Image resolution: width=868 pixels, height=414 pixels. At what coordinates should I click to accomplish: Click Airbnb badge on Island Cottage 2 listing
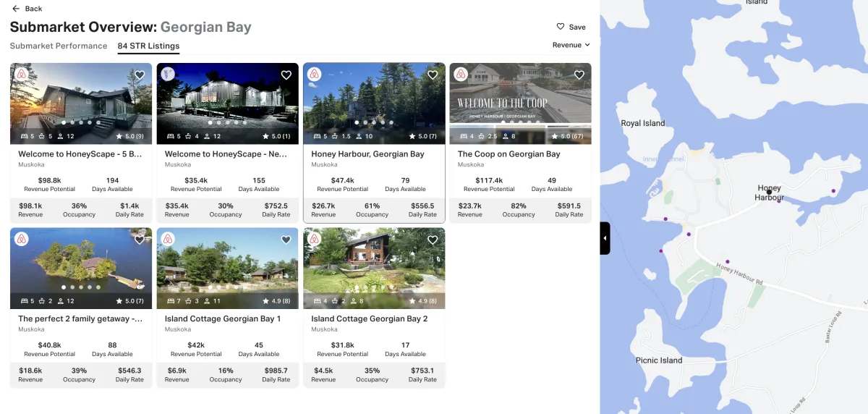click(x=315, y=239)
